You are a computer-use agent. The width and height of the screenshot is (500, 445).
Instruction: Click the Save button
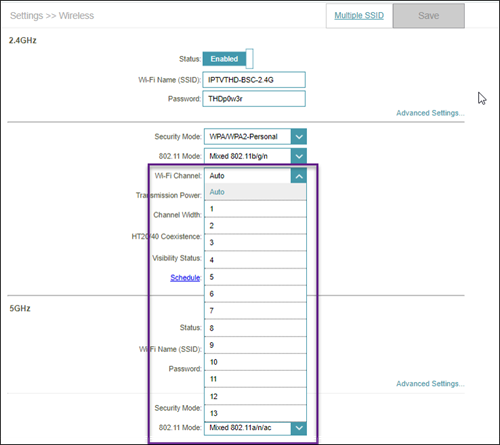click(x=429, y=16)
